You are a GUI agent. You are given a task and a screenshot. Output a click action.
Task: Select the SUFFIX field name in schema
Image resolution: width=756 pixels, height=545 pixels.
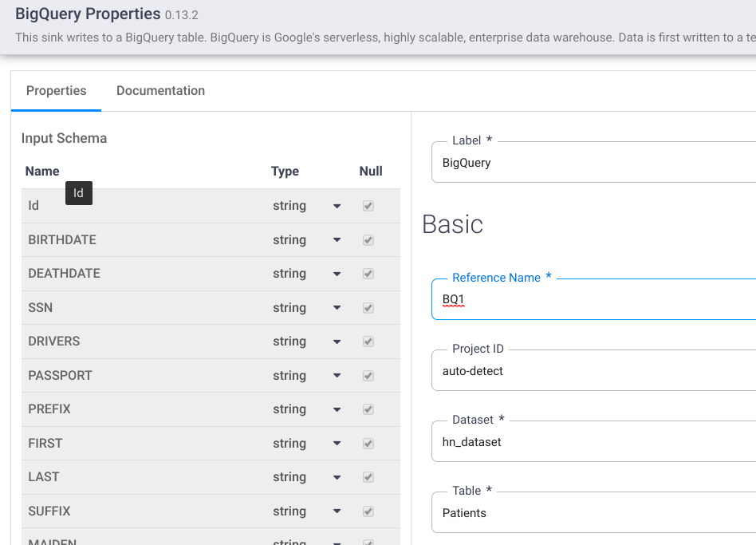coord(49,511)
